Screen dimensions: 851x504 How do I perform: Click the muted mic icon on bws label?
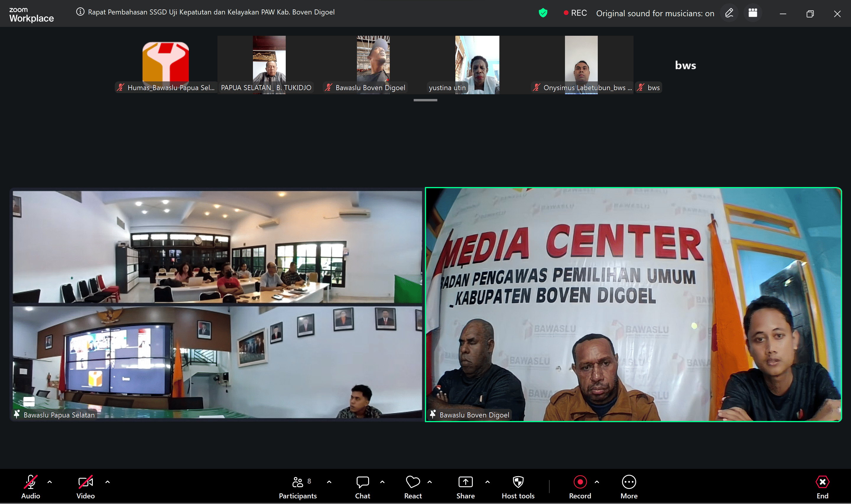point(640,87)
